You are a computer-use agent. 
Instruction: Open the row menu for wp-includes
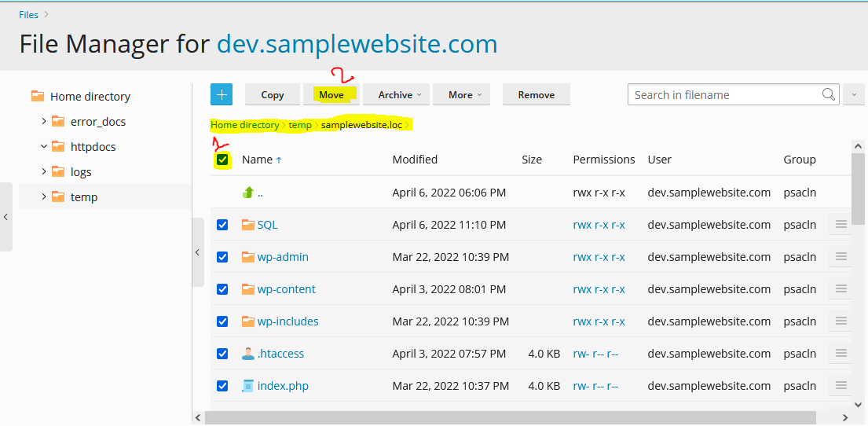point(841,321)
